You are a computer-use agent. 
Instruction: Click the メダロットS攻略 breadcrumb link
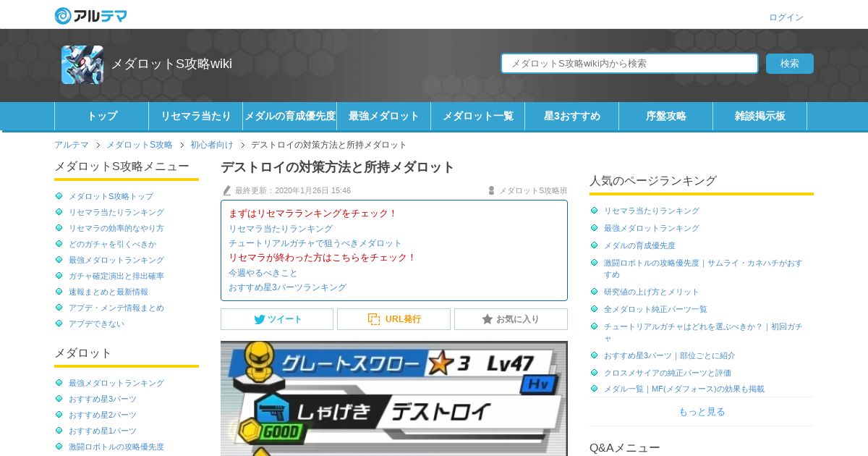tap(140, 145)
